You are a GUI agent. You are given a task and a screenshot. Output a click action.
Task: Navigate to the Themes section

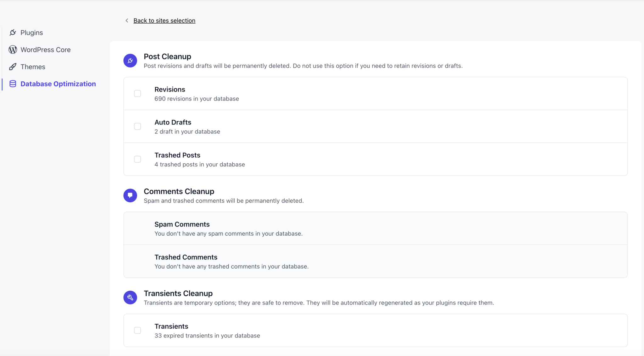tap(33, 67)
